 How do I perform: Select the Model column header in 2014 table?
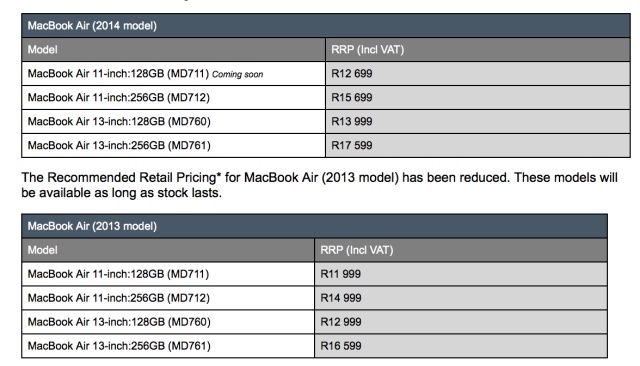[173, 50]
